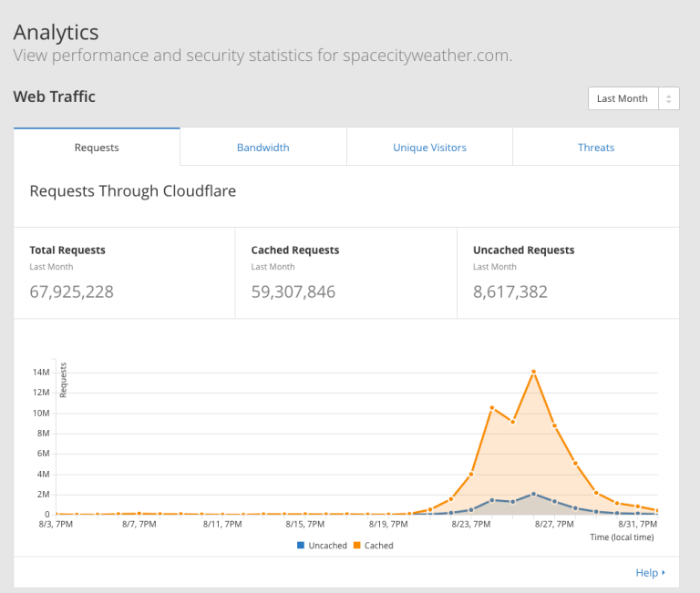This screenshot has width=700, height=593.
Task: Switch to the Bandwidth tab
Action: coord(262,148)
